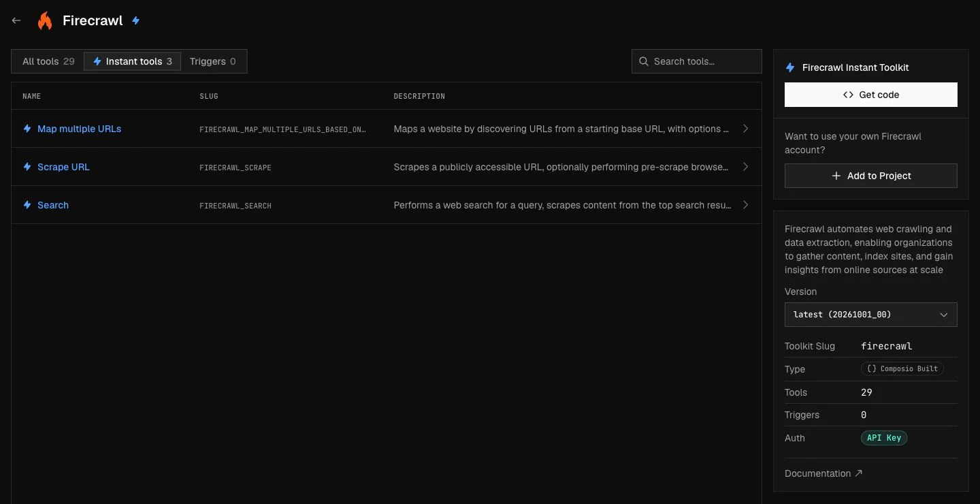Expand the Scrape URL row chevron
The height and width of the screenshot is (504, 980).
[x=745, y=167]
